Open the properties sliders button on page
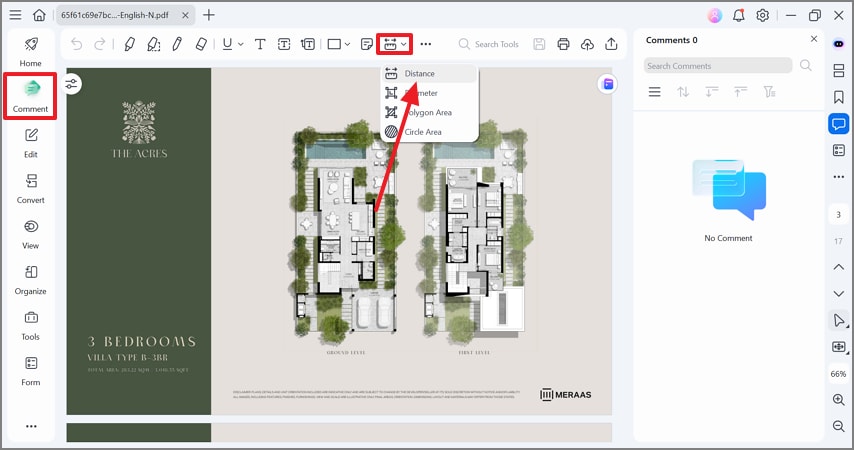The image size is (854, 450). tap(72, 84)
